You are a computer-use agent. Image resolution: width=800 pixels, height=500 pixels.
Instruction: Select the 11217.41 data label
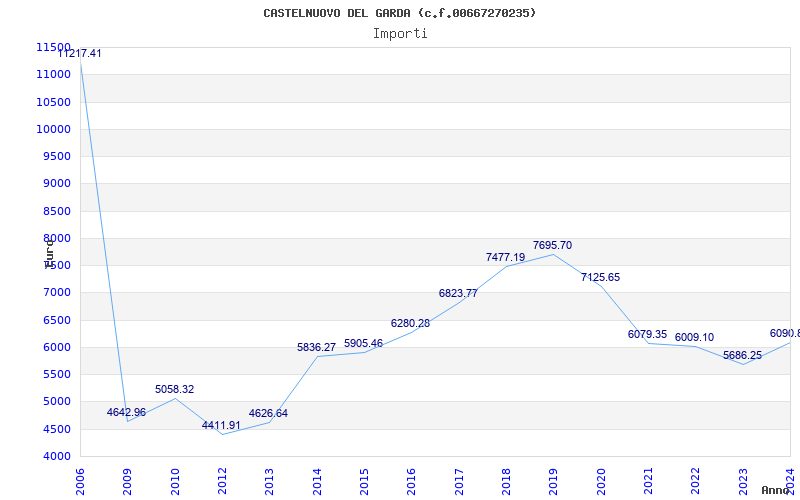click(x=80, y=53)
